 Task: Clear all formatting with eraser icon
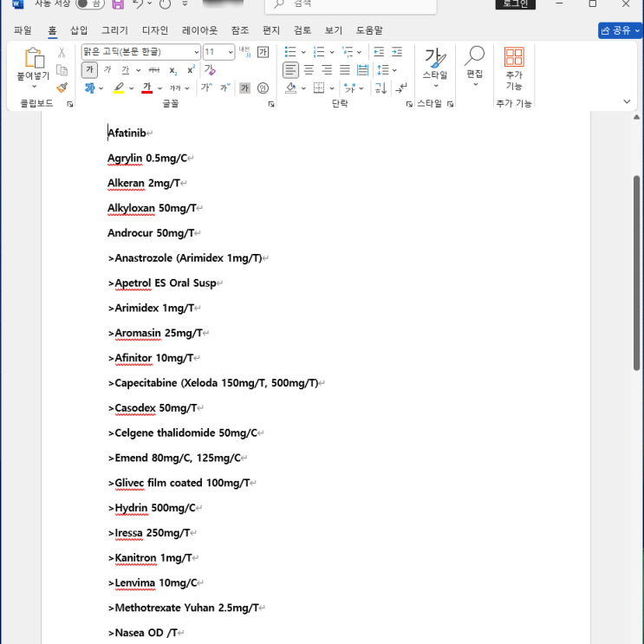210,70
